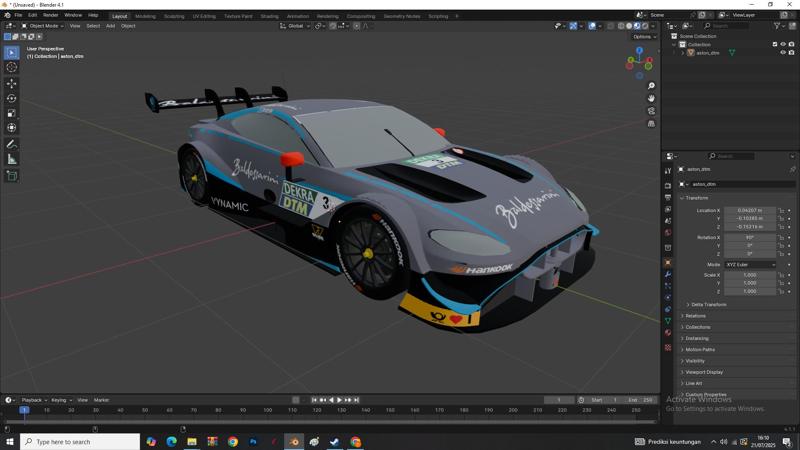The height and width of the screenshot is (450, 800).
Task: Click the pan view hand icon
Action: point(651,98)
